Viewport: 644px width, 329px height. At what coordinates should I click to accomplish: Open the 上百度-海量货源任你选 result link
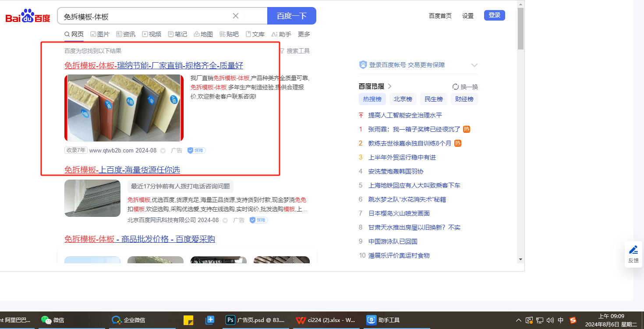click(122, 170)
